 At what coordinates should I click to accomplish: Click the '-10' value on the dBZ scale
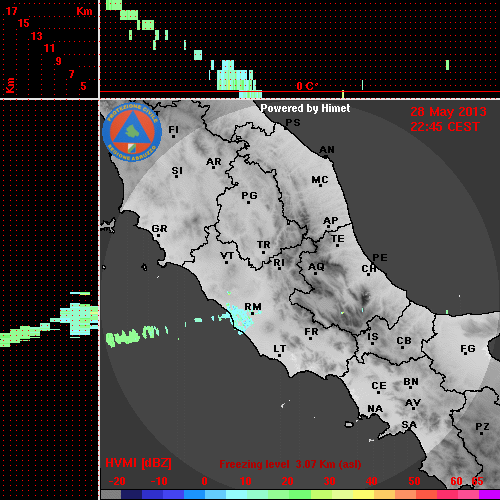(x=159, y=481)
